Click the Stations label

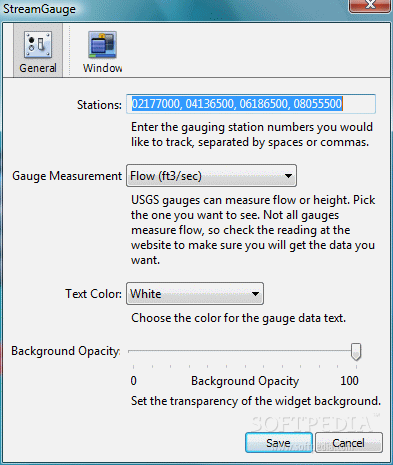(x=99, y=105)
